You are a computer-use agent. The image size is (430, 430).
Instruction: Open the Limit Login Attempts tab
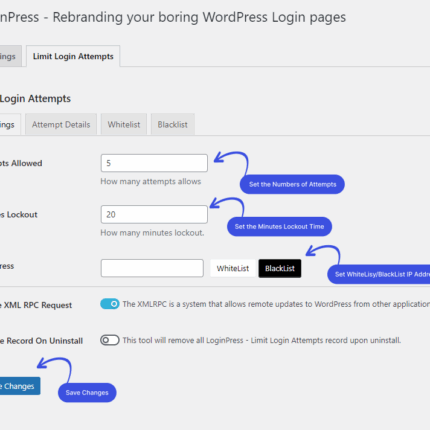(73, 56)
